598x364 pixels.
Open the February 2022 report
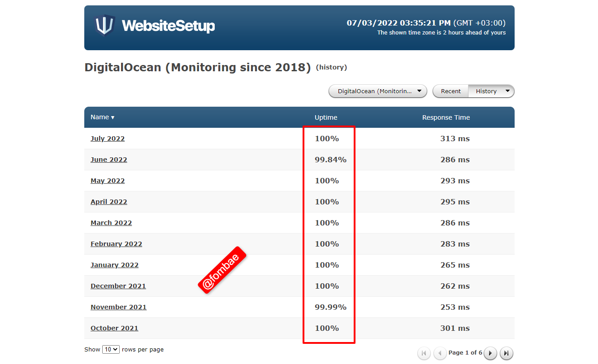(116, 244)
